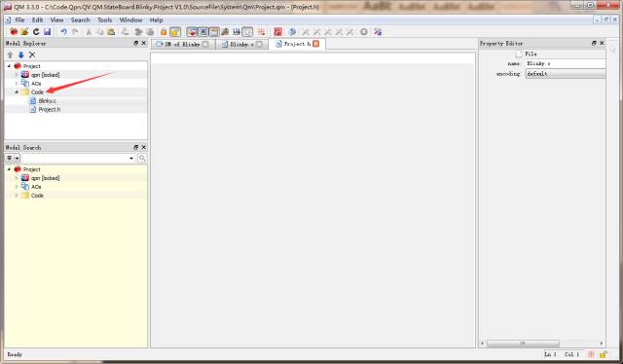Viewport: 623px width, 364px height.
Task: Click the Paste clipboard icon
Action: coord(111,32)
